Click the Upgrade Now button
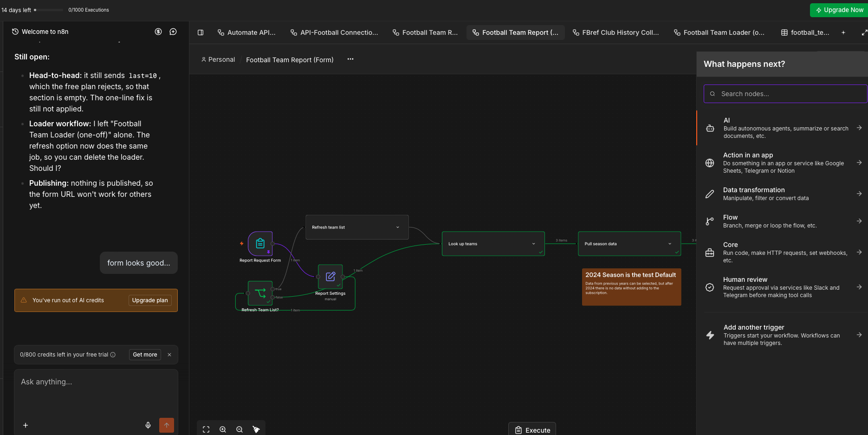This screenshot has width=868, height=435. point(839,10)
